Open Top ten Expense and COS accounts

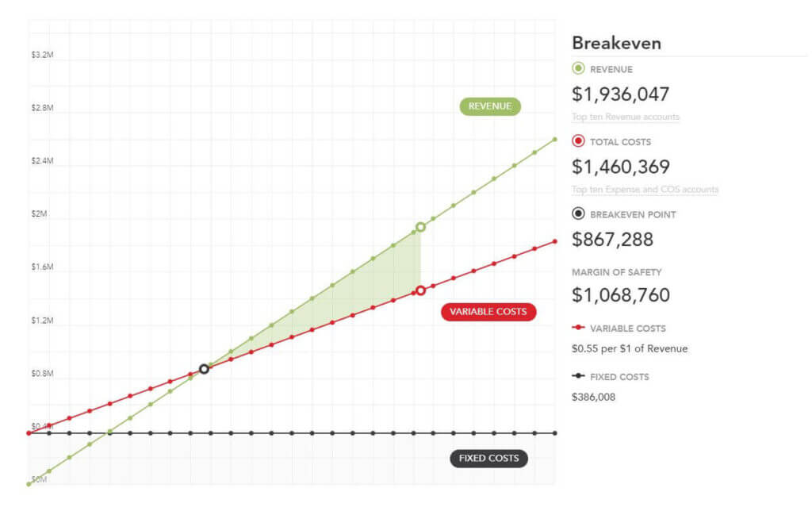[645, 190]
